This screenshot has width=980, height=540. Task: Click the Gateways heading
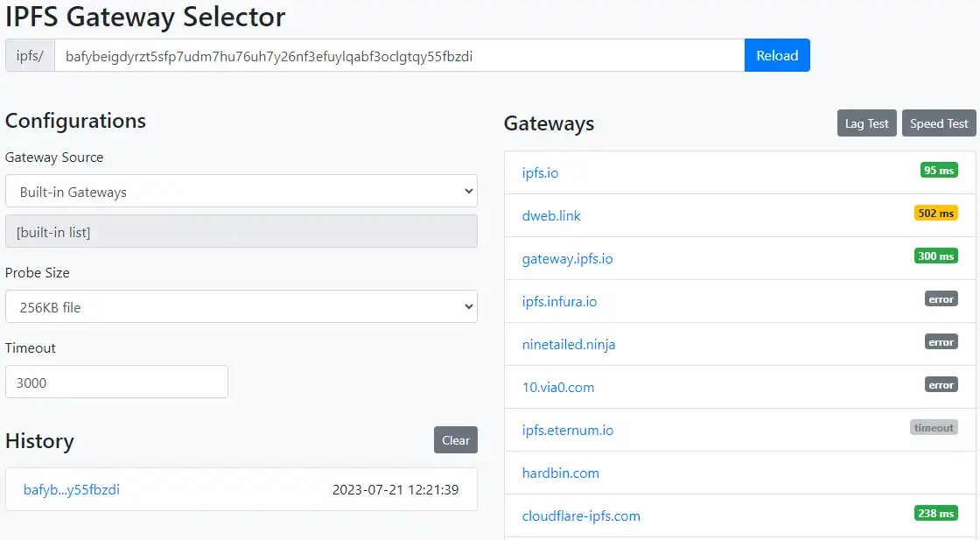point(549,123)
